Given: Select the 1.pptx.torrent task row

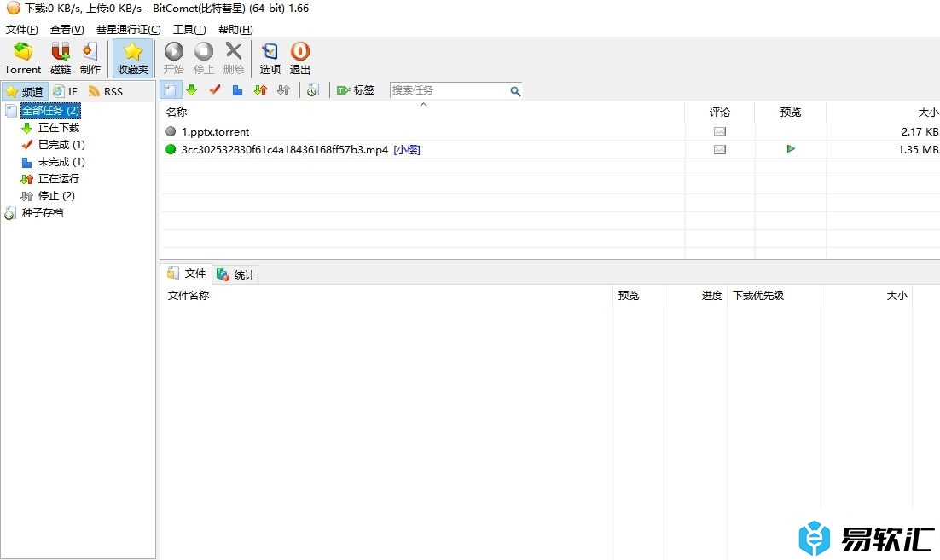Looking at the screenshot, I should tap(549, 132).
